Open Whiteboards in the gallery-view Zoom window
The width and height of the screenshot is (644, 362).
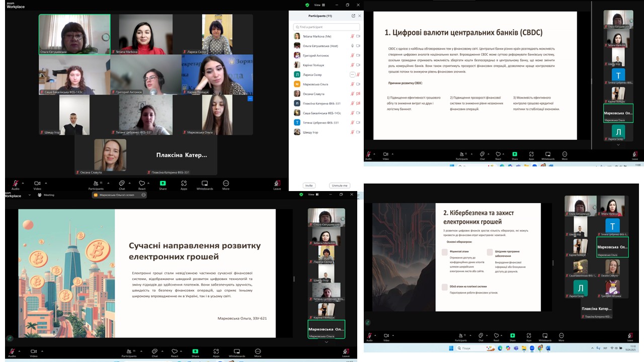tap(205, 185)
